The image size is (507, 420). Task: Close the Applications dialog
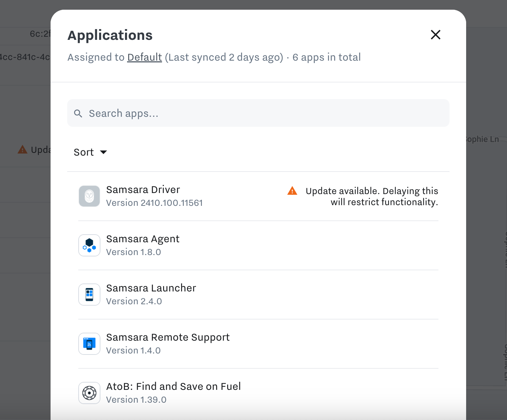[x=435, y=35]
